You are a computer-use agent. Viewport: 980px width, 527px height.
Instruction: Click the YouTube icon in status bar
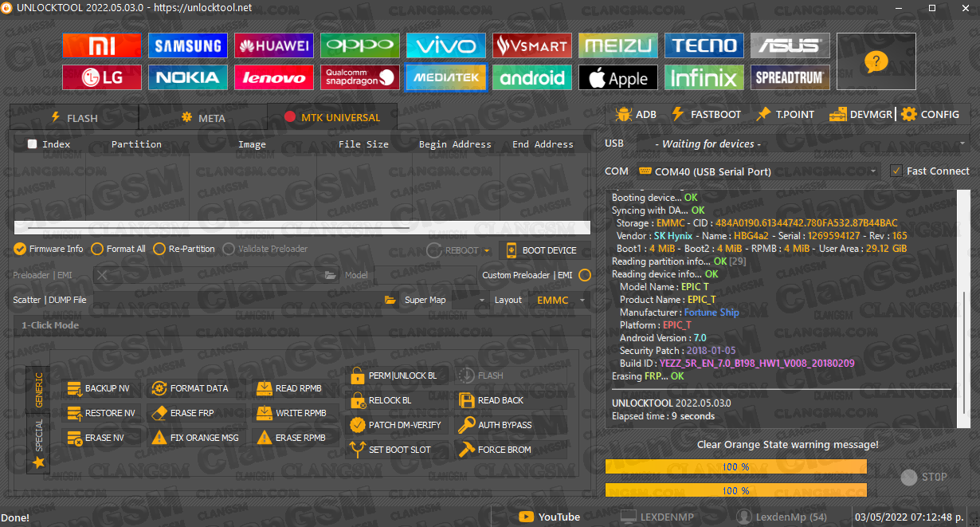coord(526,517)
